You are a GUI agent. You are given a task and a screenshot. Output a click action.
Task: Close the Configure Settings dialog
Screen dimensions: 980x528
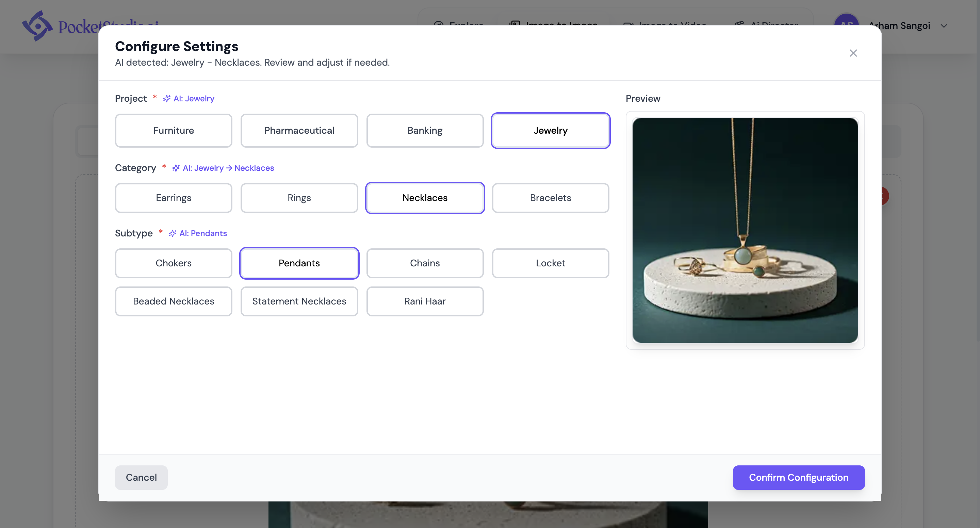point(853,53)
